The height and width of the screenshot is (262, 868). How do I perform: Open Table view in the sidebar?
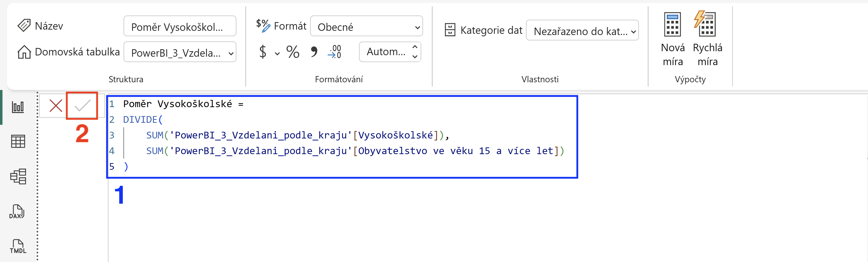pos(18,141)
